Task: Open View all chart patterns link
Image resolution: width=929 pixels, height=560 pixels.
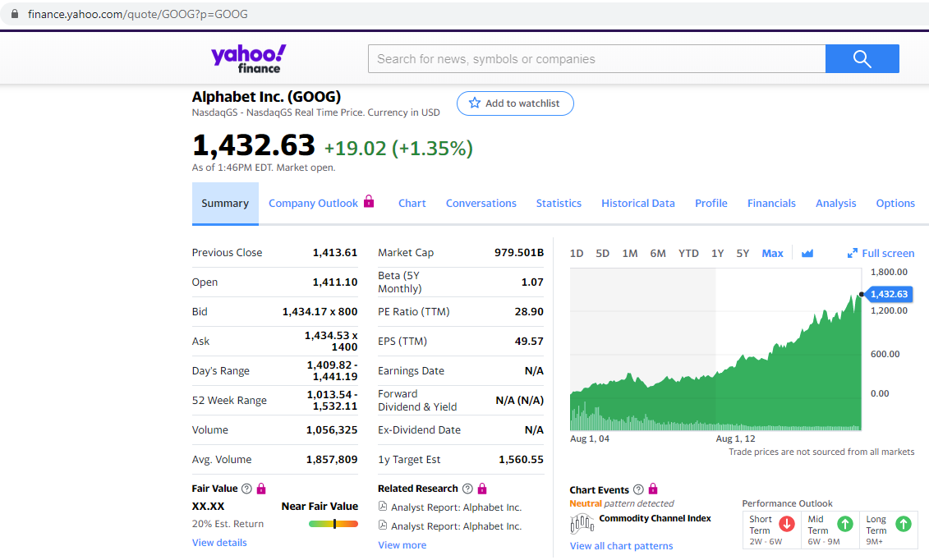Action: [621, 546]
